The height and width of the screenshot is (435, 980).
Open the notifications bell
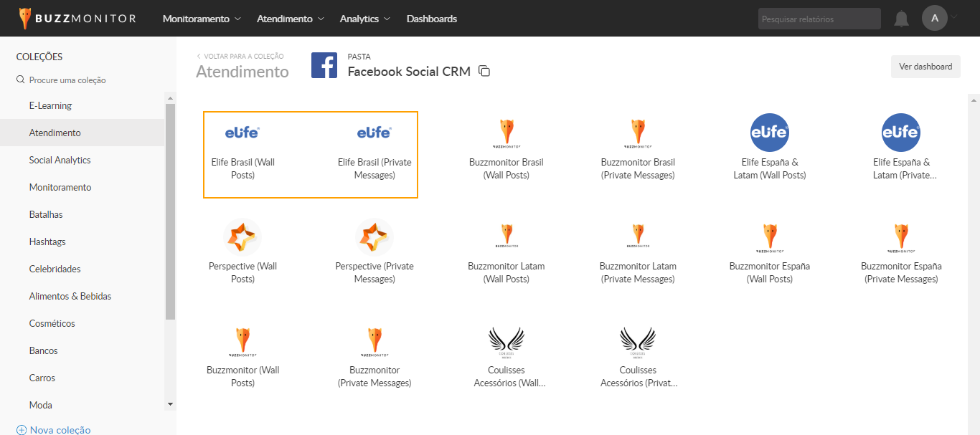901,19
